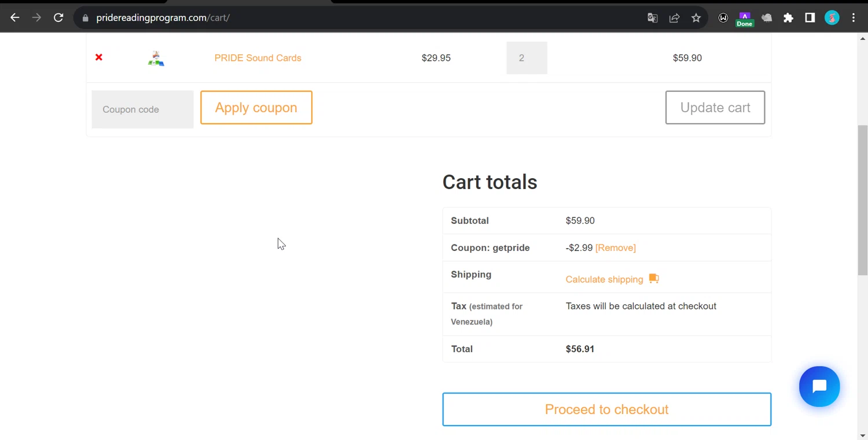Click the Apply coupon button

pyautogui.click(x=256, y=108)
